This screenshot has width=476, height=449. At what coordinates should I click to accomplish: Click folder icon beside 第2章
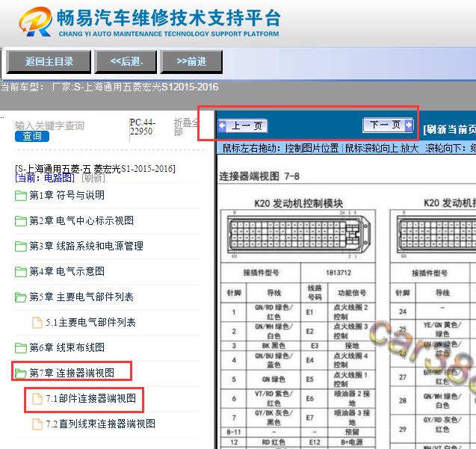[21, 221]
